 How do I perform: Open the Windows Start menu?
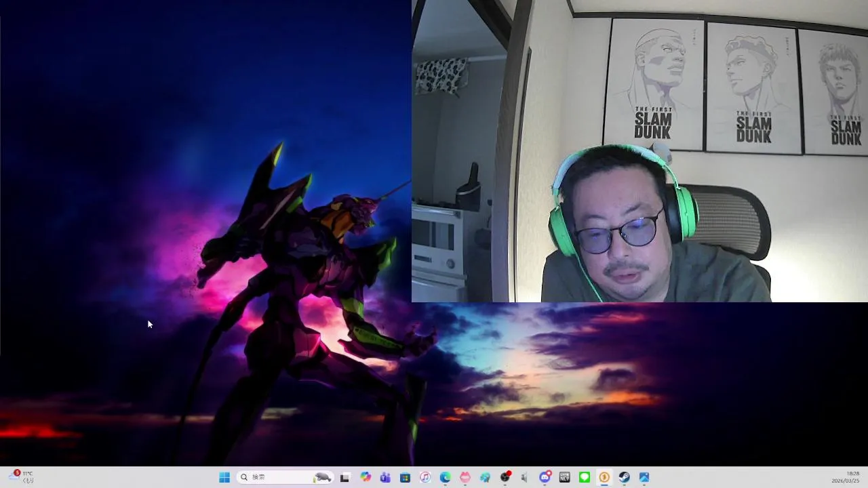coord(224,477)
